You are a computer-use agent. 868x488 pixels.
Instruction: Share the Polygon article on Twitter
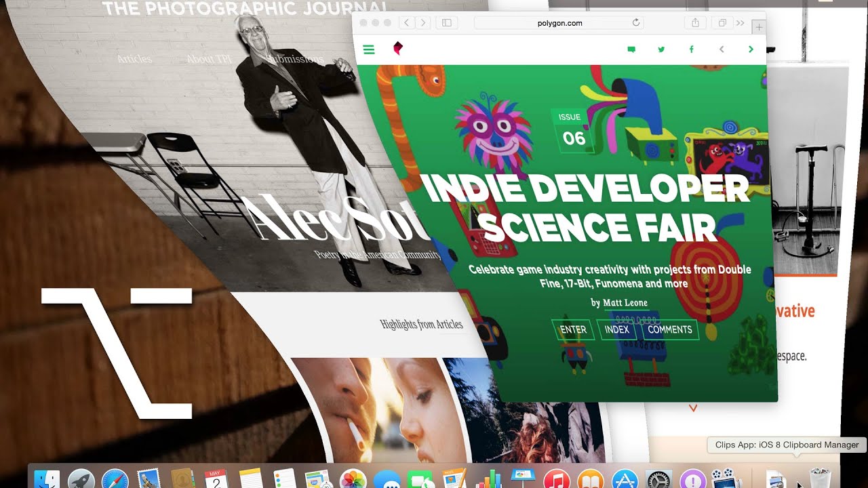661,49
